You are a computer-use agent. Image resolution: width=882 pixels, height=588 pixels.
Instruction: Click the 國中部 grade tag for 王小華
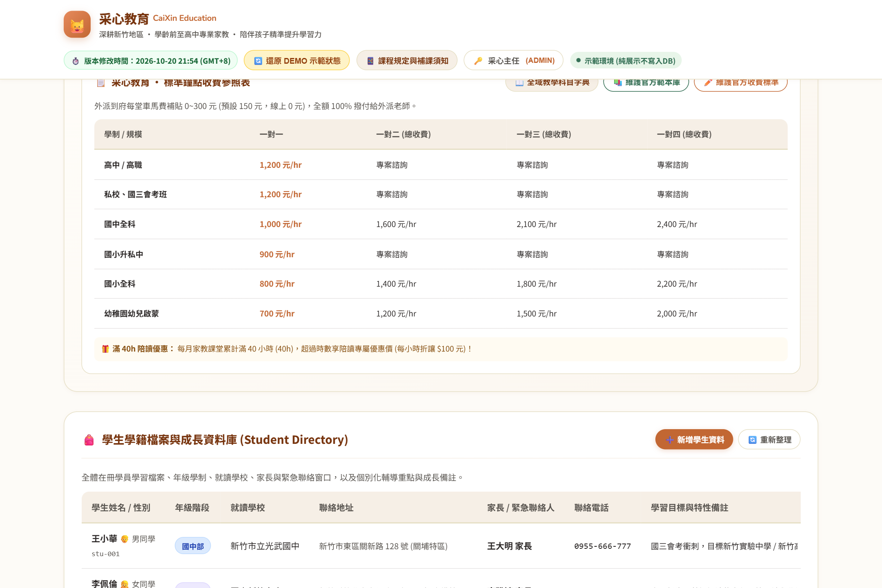click(x=193, y=546)
